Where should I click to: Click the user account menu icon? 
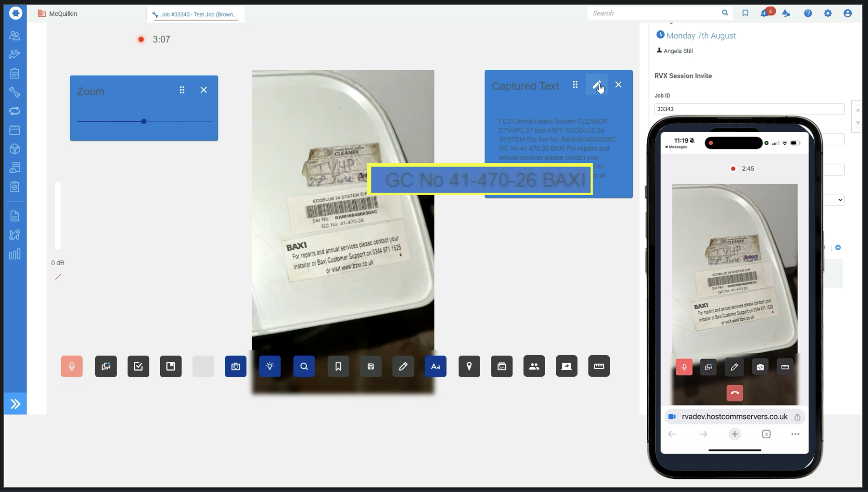click(847, 13)
